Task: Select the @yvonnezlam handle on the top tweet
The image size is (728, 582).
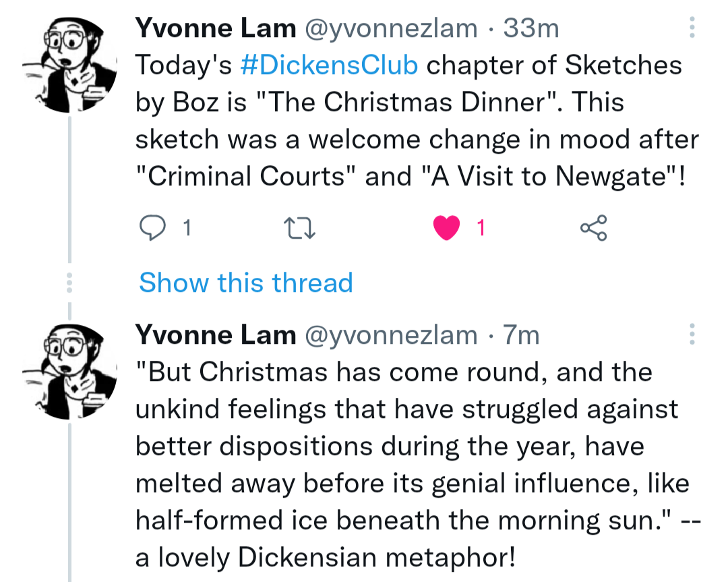Action: (389, 28)
